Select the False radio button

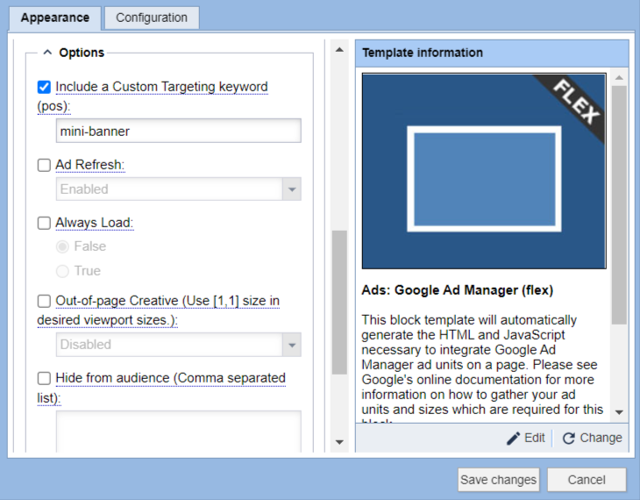tap(64, 246)
